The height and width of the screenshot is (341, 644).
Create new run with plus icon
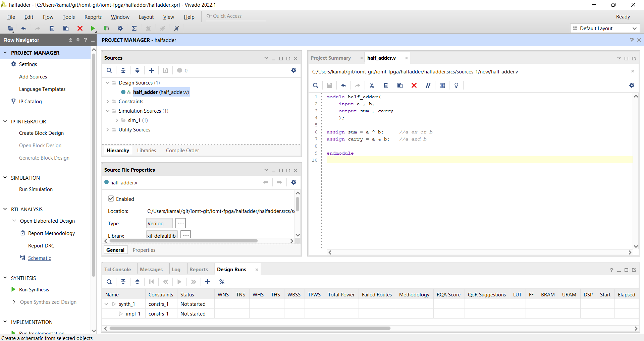tap(208, 282)
